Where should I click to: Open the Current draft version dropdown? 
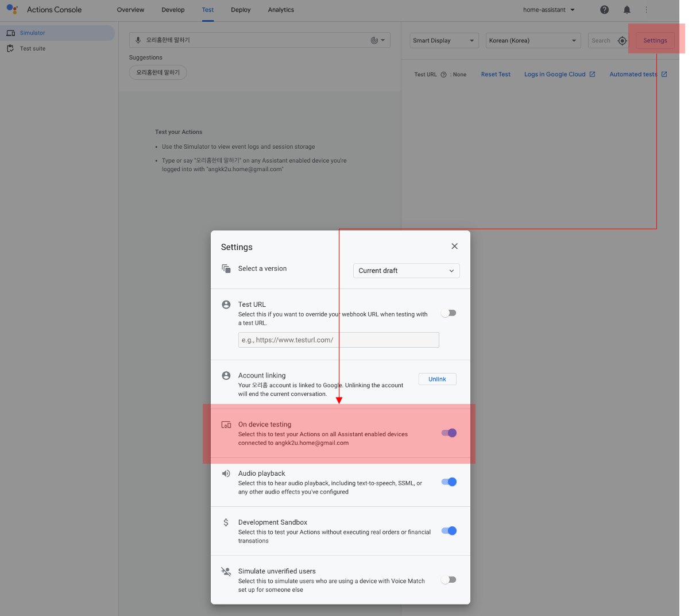[407, 271]
